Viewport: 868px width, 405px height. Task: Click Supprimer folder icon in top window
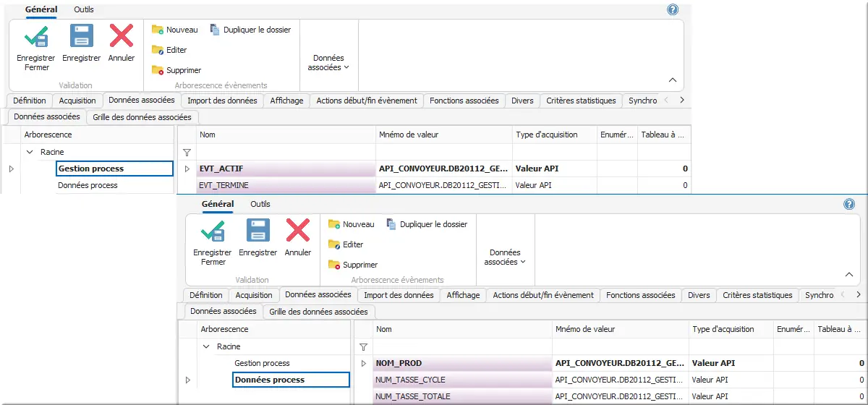[x=158, y=70]
